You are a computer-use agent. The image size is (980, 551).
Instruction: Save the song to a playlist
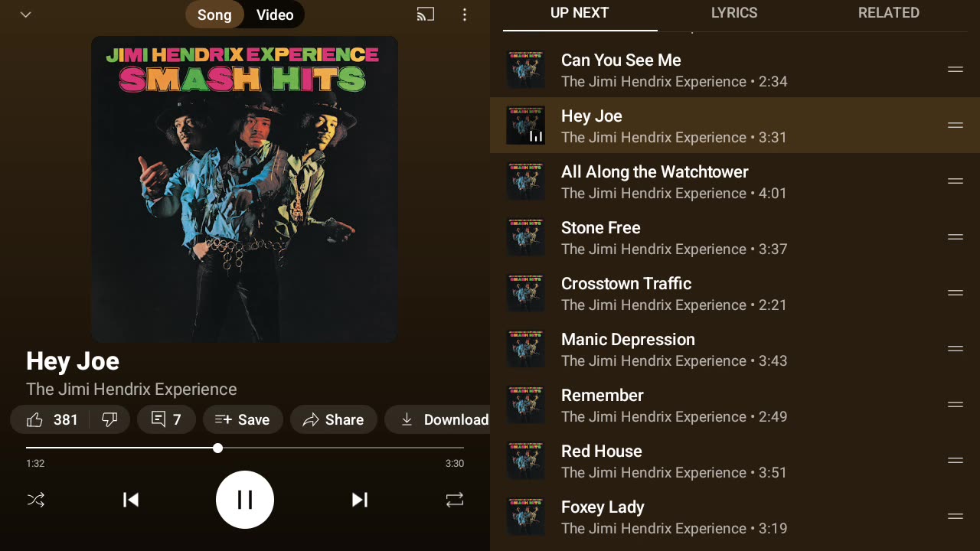pos(243,419)
